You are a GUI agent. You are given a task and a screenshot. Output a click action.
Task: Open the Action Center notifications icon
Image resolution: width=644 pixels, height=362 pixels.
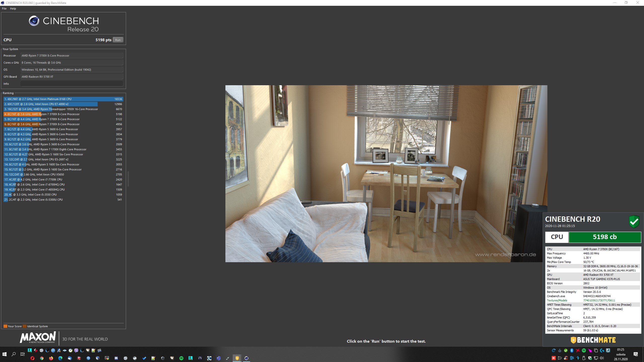[636, 354]
